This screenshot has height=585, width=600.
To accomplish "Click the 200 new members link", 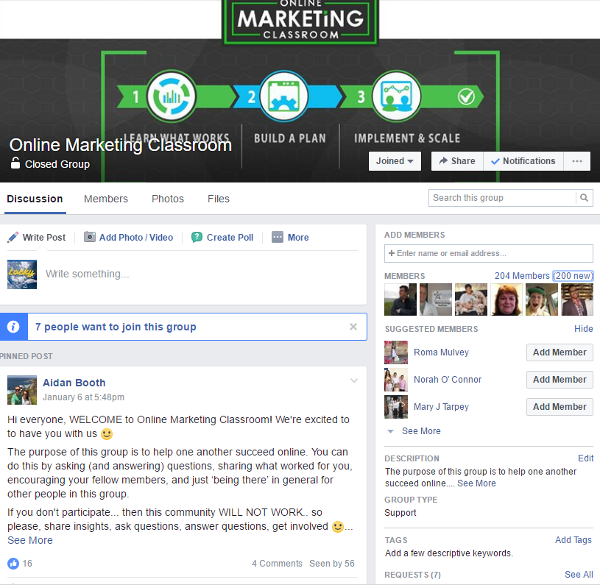I will tap(573, 275).
